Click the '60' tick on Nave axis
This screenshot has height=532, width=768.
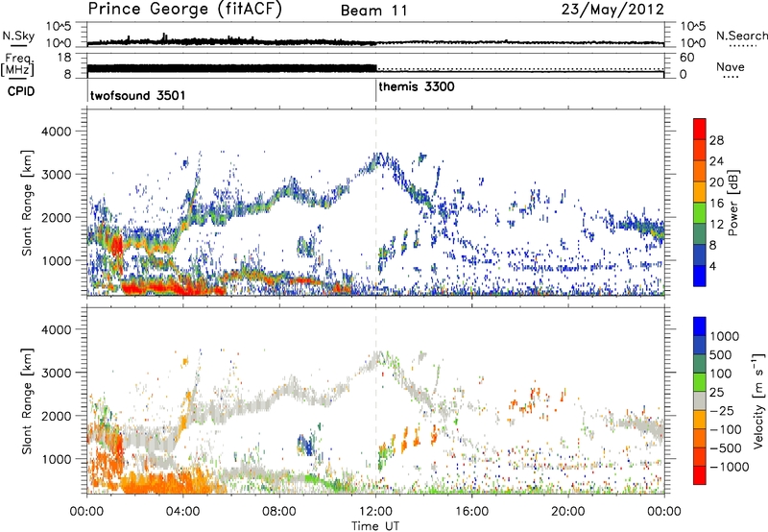[x=686, y=58]
